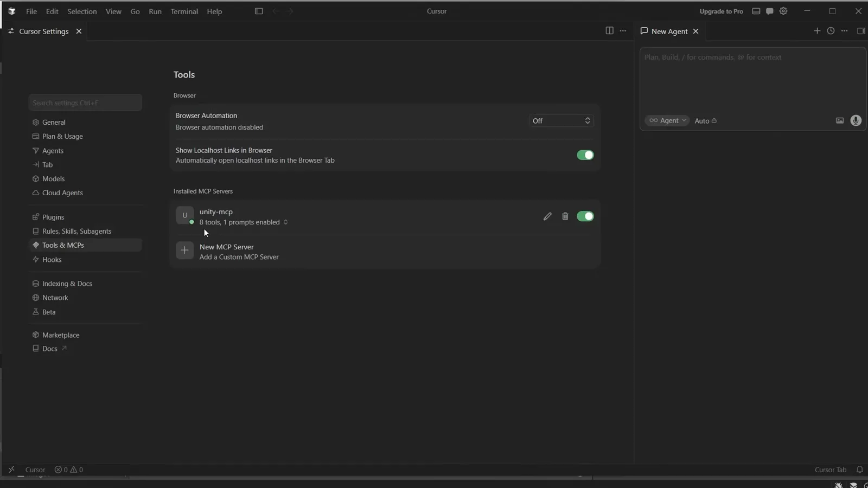Open settings via title bar gear icon
Viewport: 868px width, 488px height.
783,11
